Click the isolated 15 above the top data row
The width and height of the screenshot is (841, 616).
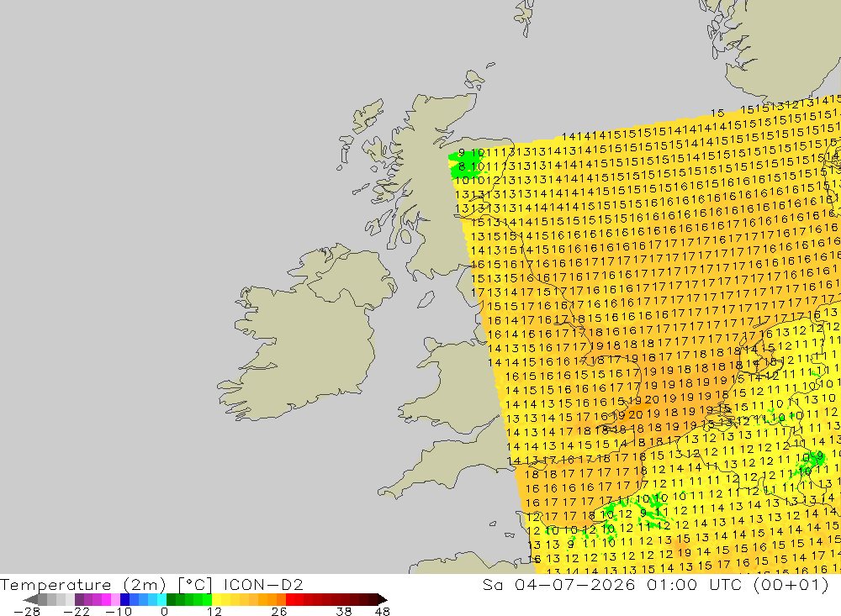click(717, 113)
